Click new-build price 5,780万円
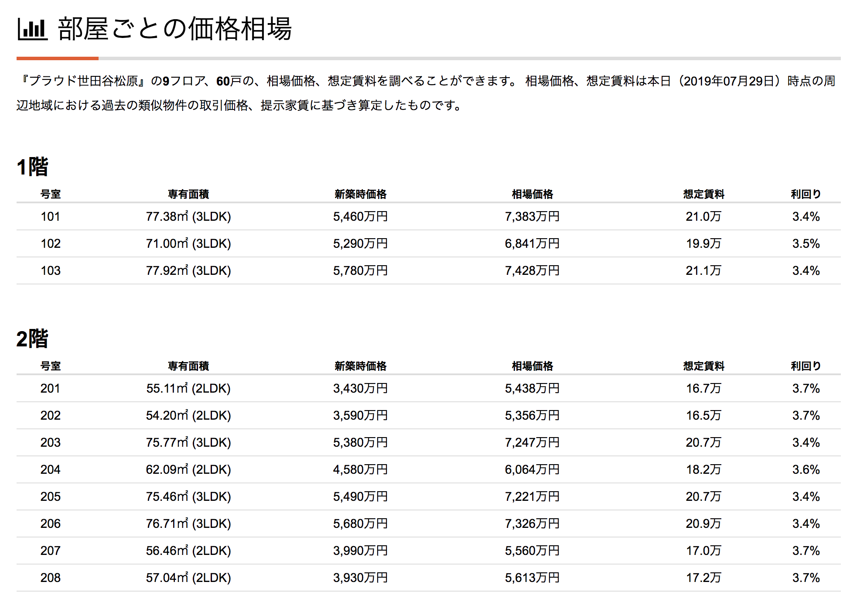The width and height of the screenshot is (867, 616). pos(360,270)
